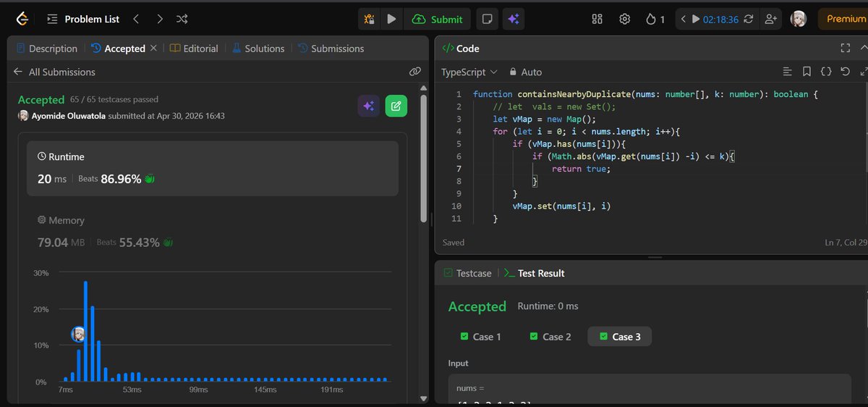This screenshot has width=868, height=407.
Task: Click green edit/share solution button
Action: pos(396,106)
